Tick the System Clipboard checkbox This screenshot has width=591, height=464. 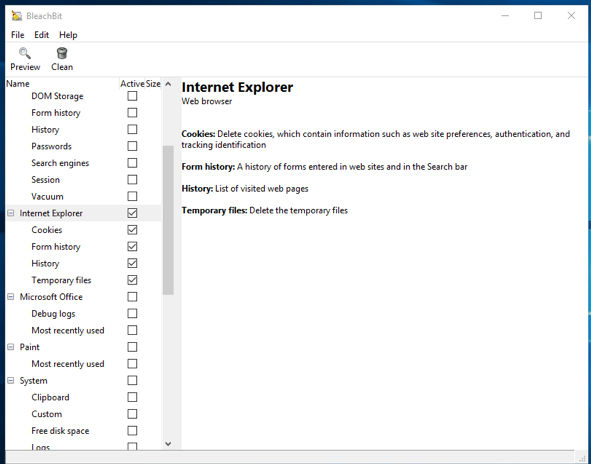pyautogui.click(x=132, y=397)
